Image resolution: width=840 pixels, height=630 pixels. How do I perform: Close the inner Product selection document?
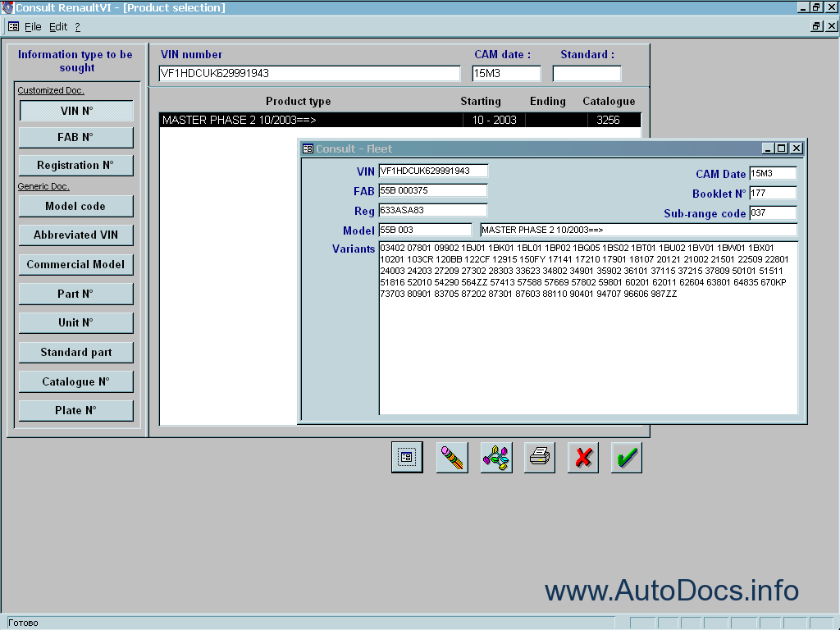[832, 25]
